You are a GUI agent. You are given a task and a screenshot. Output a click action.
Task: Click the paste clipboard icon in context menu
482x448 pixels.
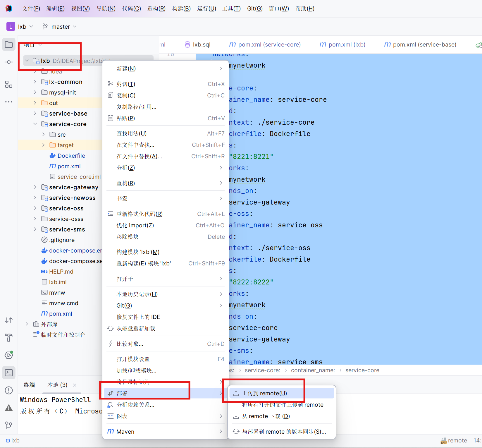110,118
